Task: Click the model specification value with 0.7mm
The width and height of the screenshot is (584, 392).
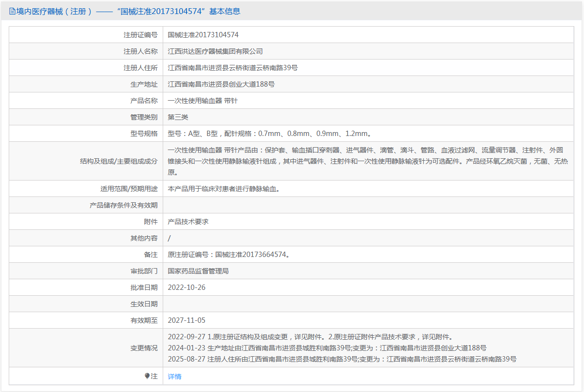Action: pos(270,134)
